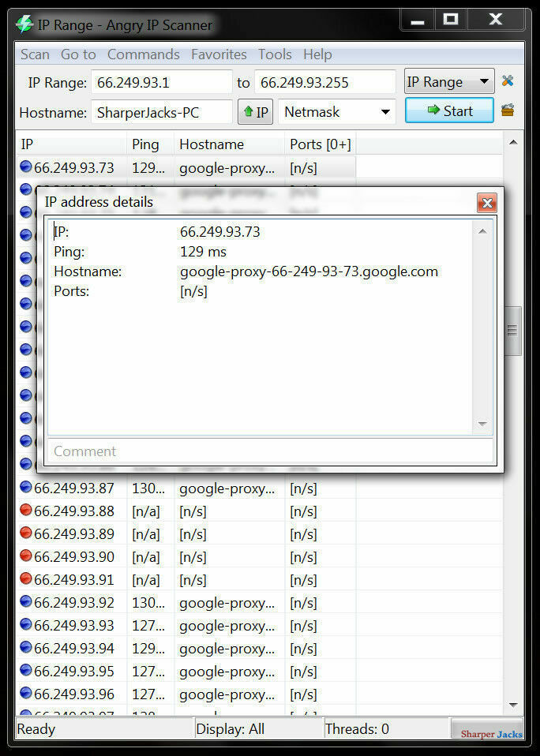Select the row 66.249.93.73
The image size is (540, 756).
point(186,168)
